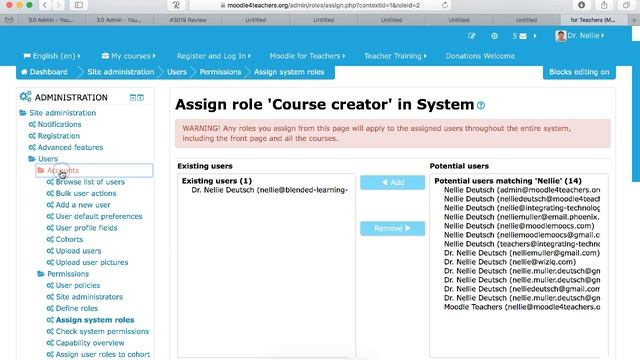The image size is (640, 360).
Task: Open Advanced features in admin tree
Action: point(70,147)
